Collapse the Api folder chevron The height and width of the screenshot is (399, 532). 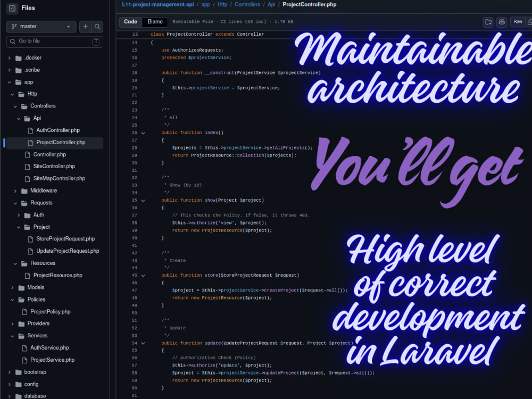(19, 119)
